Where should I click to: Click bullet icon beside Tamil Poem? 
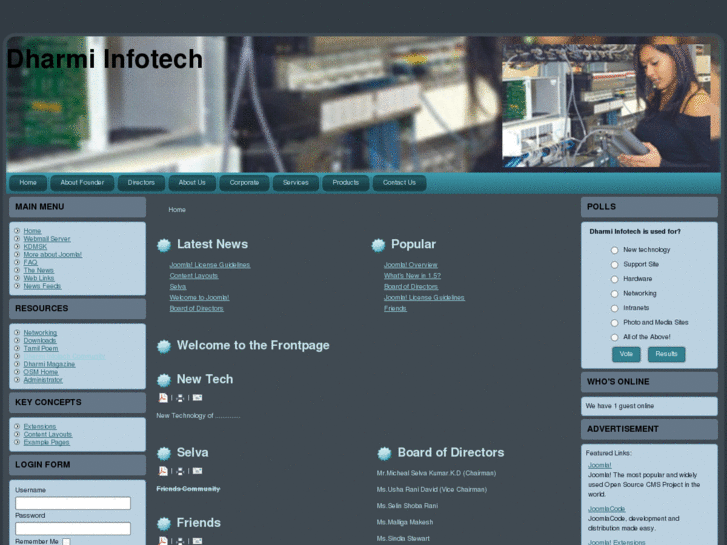pyautogui.click(x=17, y=348)
